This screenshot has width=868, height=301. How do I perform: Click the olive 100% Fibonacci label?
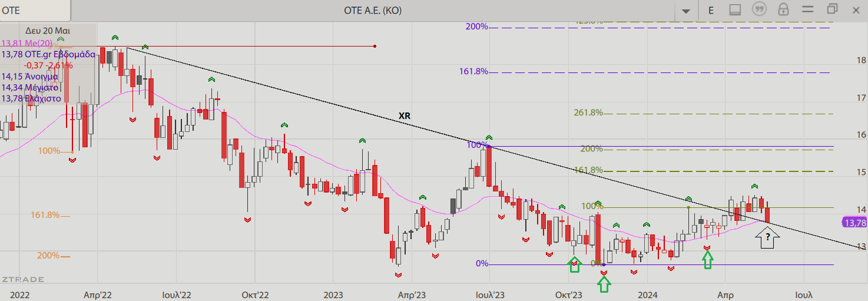(x=592, y=206)
